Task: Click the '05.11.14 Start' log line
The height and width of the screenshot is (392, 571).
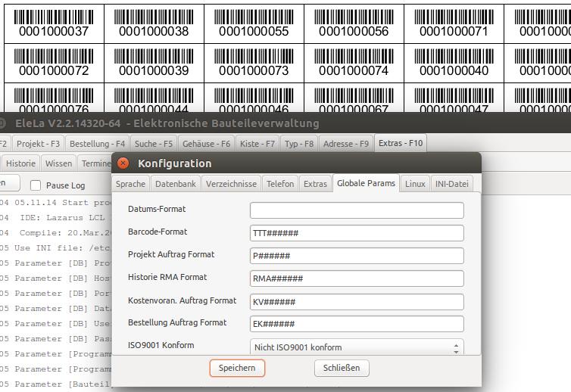Action: (56, 202)
